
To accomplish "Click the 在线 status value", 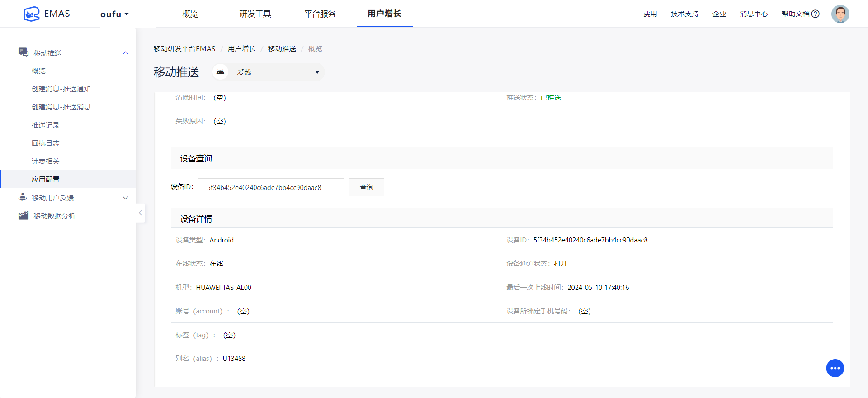I will coord(216,263).
